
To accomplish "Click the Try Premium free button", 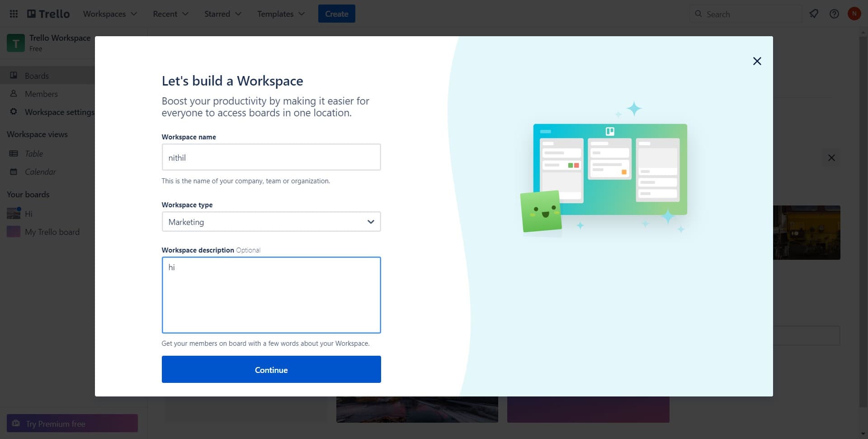I will [72, 424].
